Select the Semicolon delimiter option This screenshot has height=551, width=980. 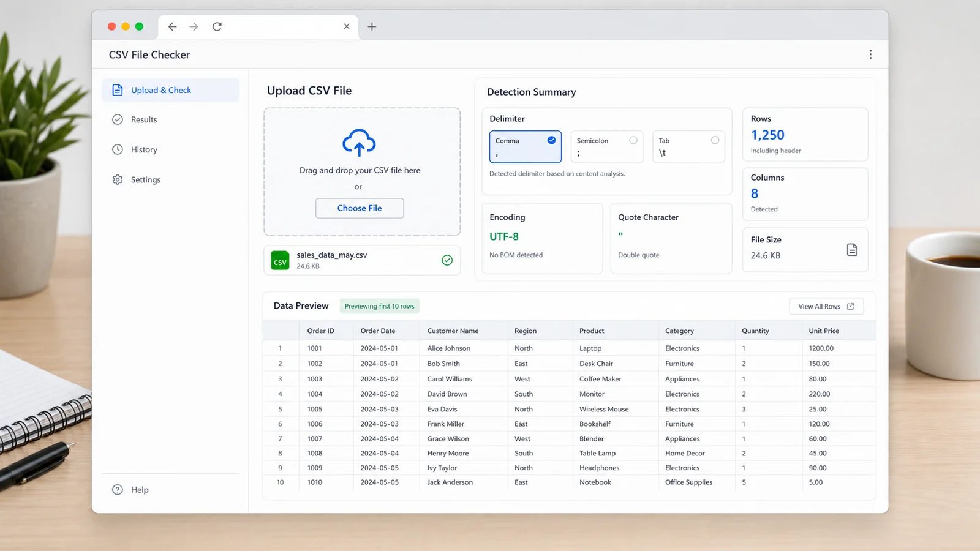(607, 147)
